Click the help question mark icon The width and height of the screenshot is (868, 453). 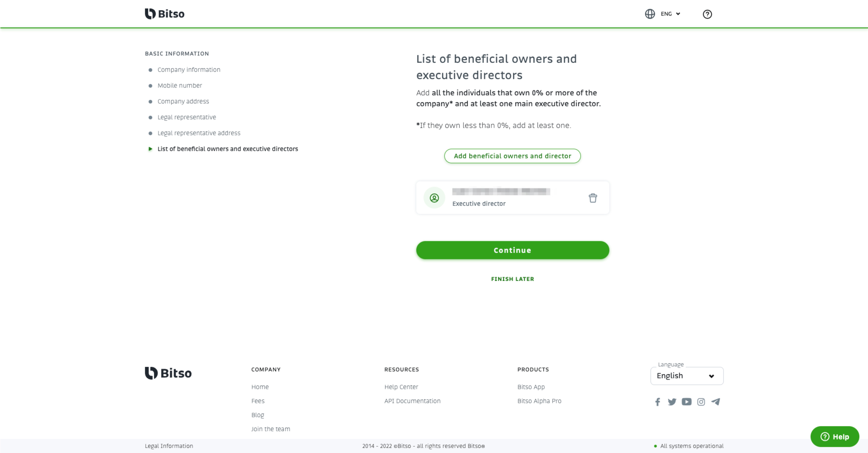[x=707, y=14]
